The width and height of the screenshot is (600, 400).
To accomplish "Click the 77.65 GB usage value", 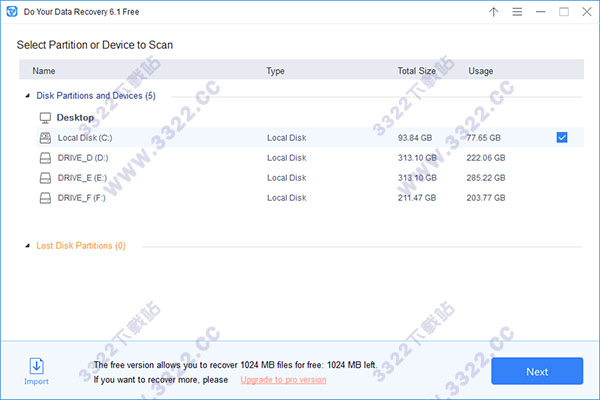I will tap(483, 138).
